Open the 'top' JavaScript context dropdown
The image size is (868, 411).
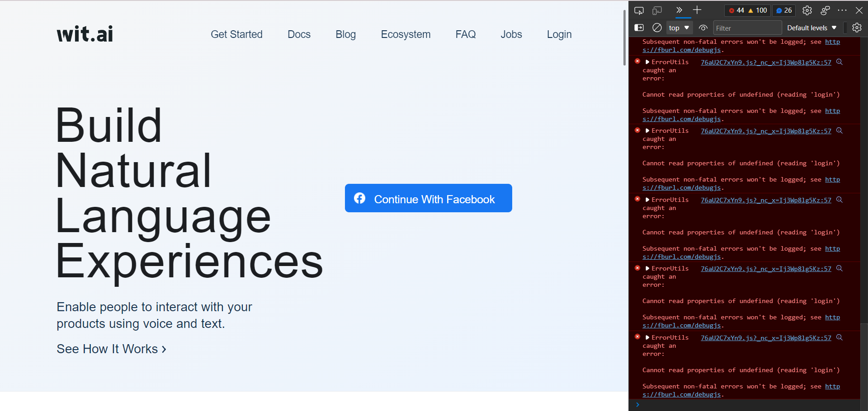(x=679, y=28)
